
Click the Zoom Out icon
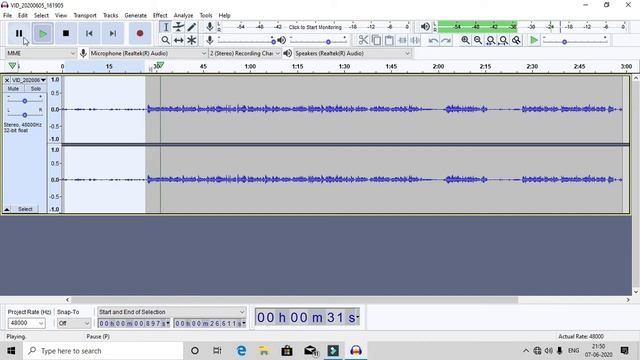tap(478, 40)
